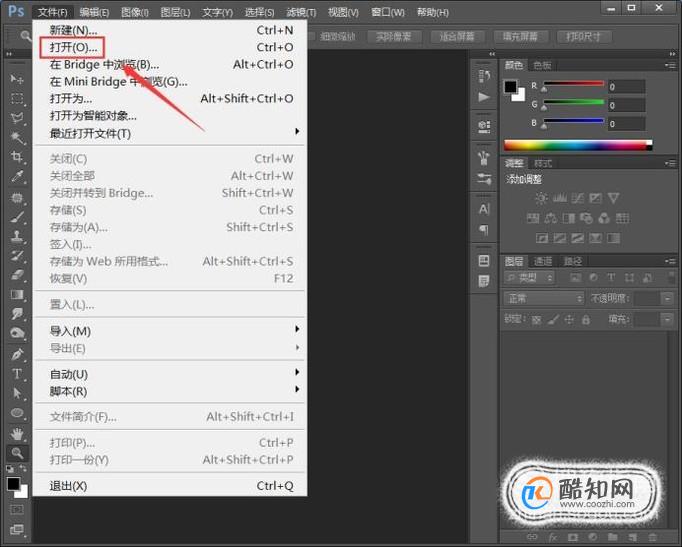Select the Brush tool
The image size is (682, 547).
tap(17, 217)
